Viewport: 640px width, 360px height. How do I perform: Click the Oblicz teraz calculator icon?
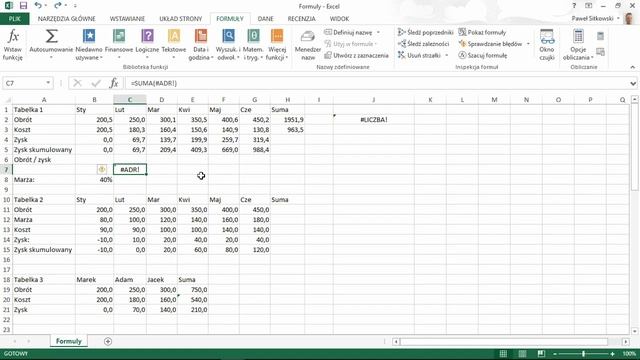point(600,36)
